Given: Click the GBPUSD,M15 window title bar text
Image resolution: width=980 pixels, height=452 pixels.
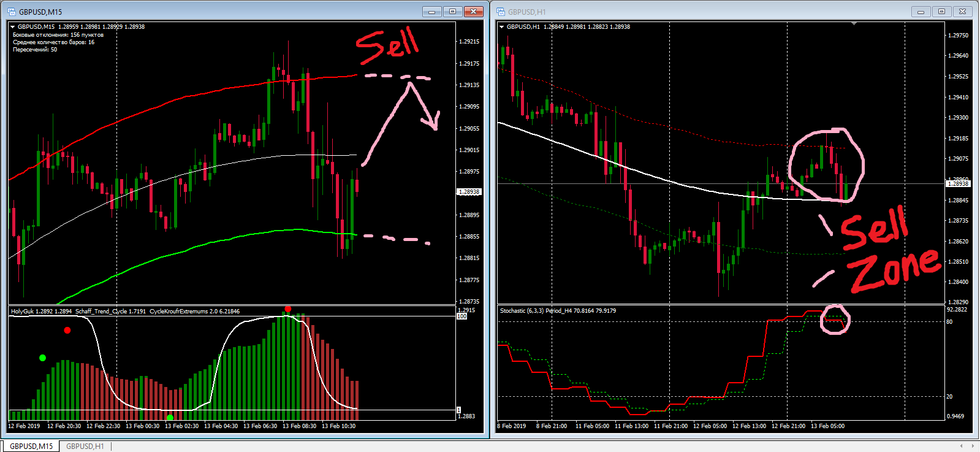Looking at the screenshot, I should point(40,12).
